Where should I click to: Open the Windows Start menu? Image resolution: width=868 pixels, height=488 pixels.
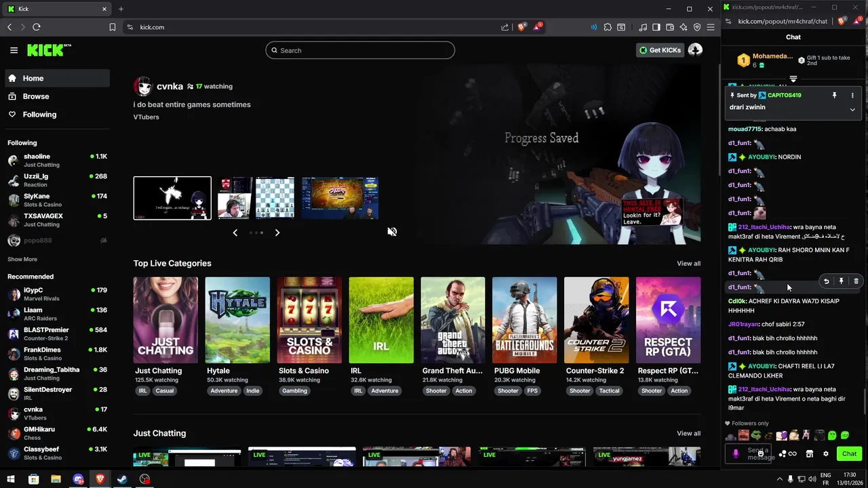[11, 479]
